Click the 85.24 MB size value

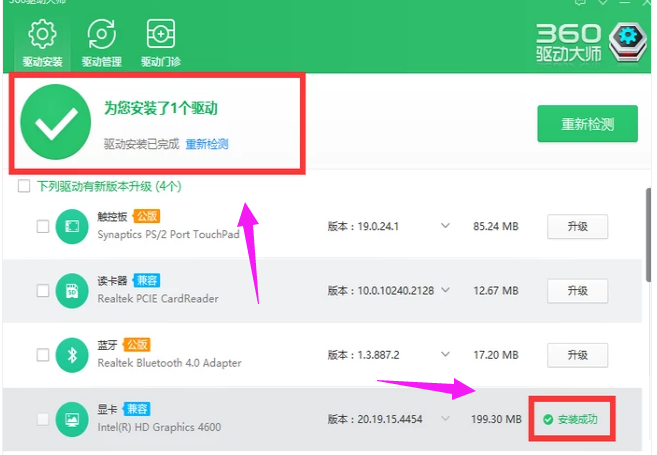(x=496, y=227)
